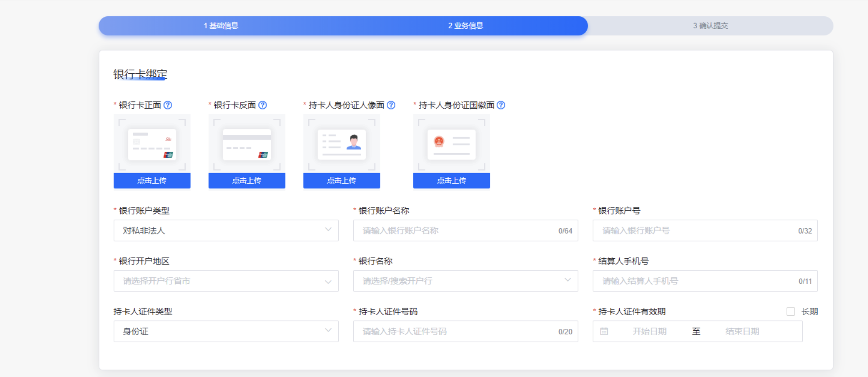Select step 3 确认提交
Screen dimensions: 868x377
pyautogui.click(x=710, y=26)
